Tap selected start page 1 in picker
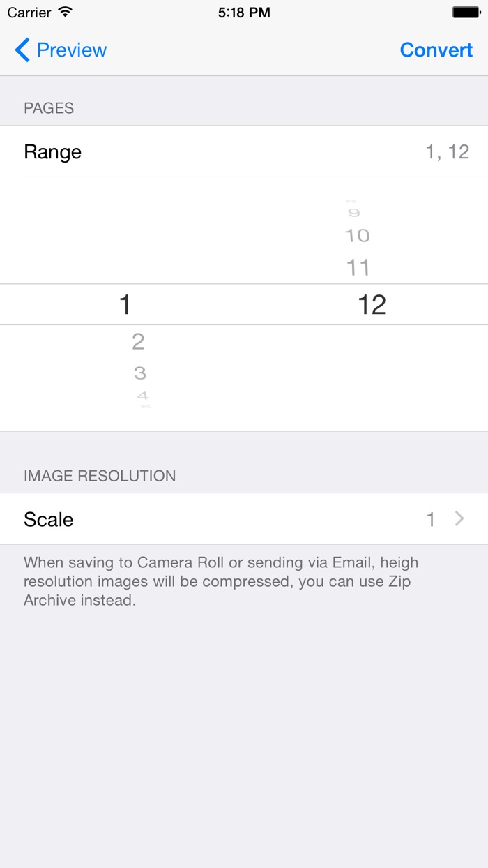The image size is (488, 868). pyautogui.click(x=125, y=304)
